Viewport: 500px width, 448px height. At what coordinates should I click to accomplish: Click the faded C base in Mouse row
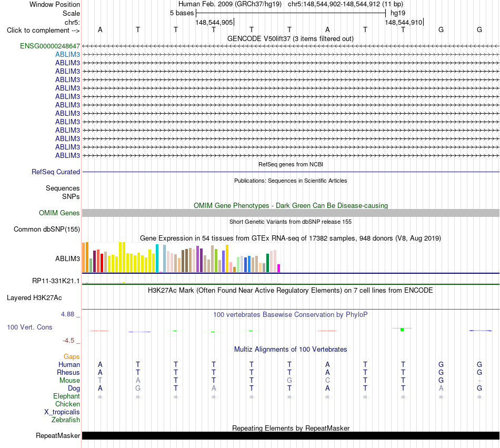coord(327,381)
